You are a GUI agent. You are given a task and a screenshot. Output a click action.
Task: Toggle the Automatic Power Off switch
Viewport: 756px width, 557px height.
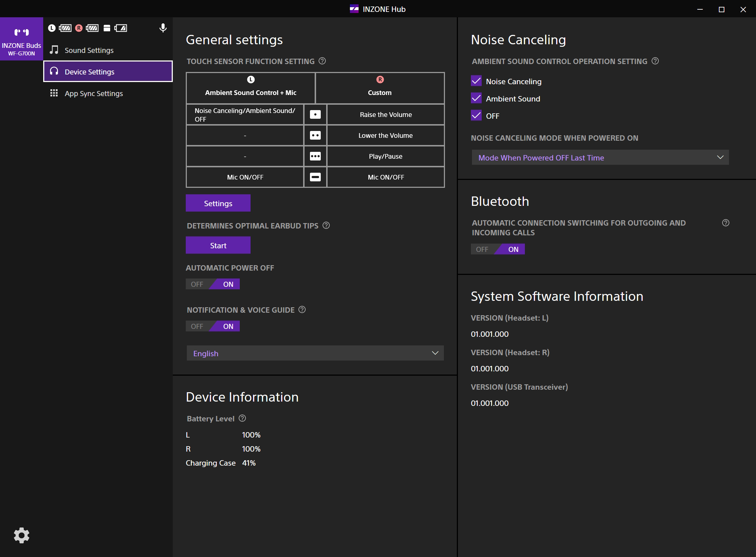coord(213,284)
